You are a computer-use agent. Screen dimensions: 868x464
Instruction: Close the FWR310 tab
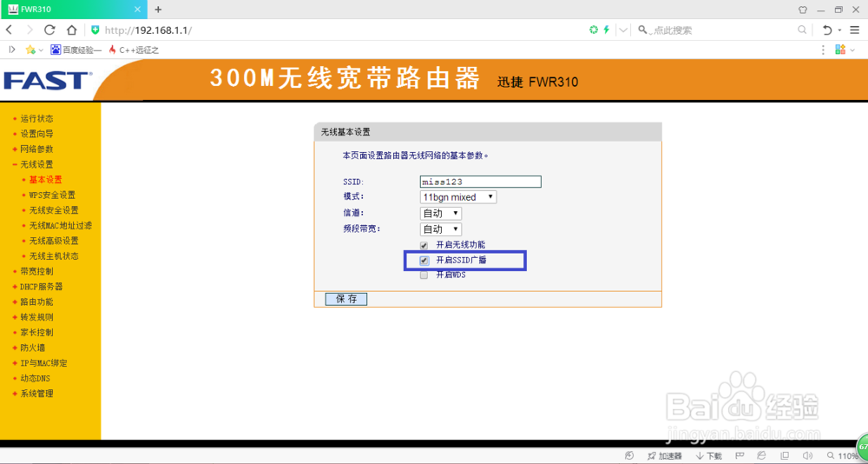[138, 10]
